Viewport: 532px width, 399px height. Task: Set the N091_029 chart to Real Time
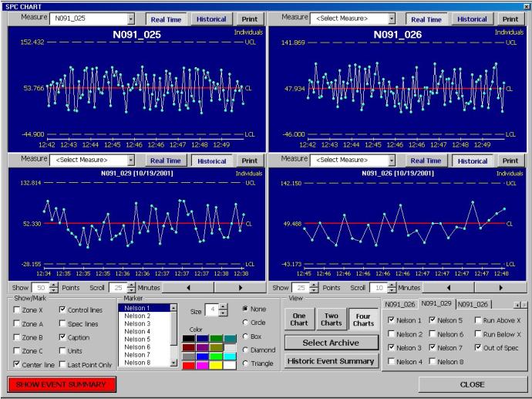point(166,161)
